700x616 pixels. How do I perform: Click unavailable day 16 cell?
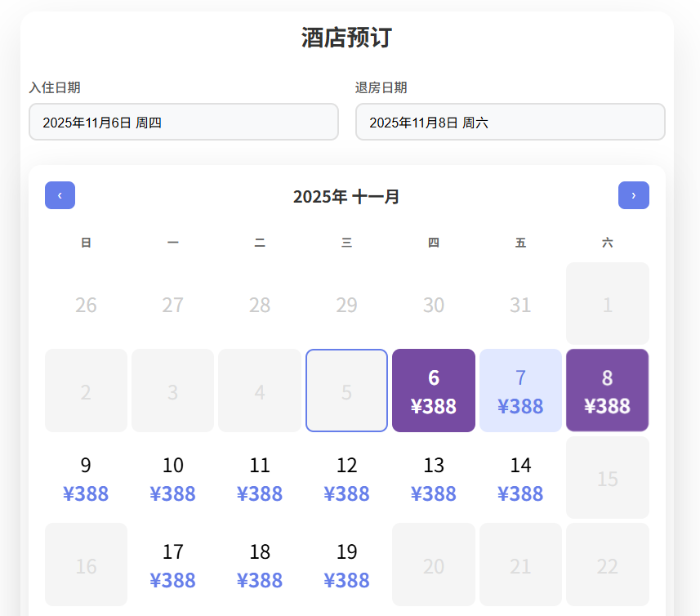coord(86,565)
